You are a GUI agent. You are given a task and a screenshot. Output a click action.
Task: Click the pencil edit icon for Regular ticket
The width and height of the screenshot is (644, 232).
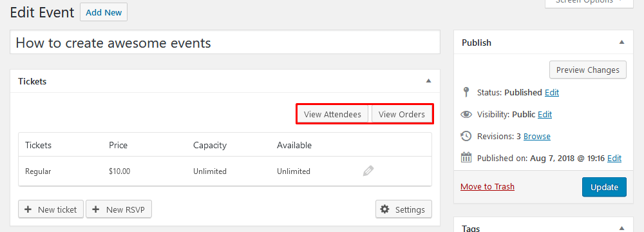[368, 171]
